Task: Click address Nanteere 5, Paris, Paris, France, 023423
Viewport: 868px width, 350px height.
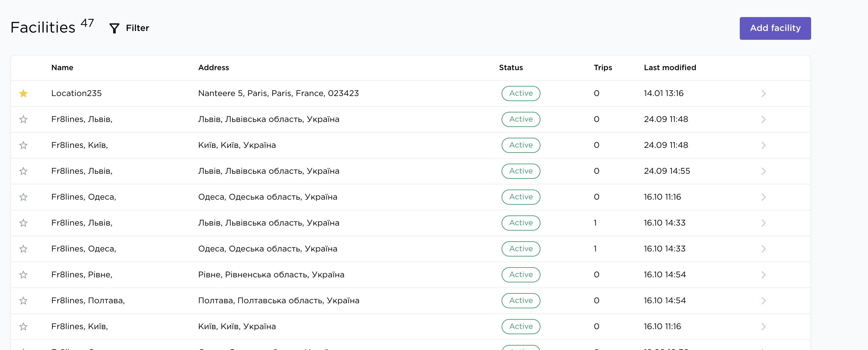Action: (x=278, y=93)
